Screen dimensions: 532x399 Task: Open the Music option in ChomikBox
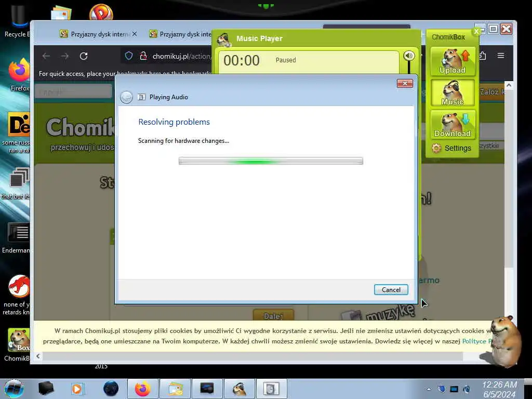453,92
